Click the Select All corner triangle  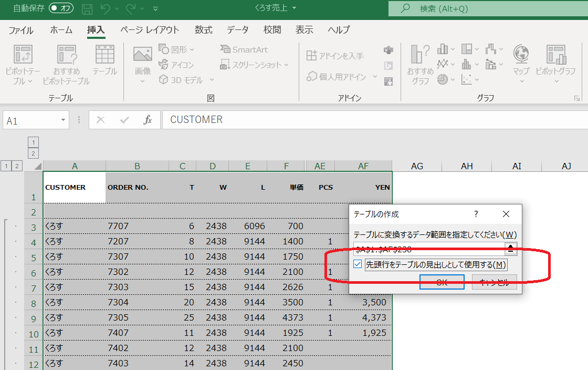tap(37, 166)
